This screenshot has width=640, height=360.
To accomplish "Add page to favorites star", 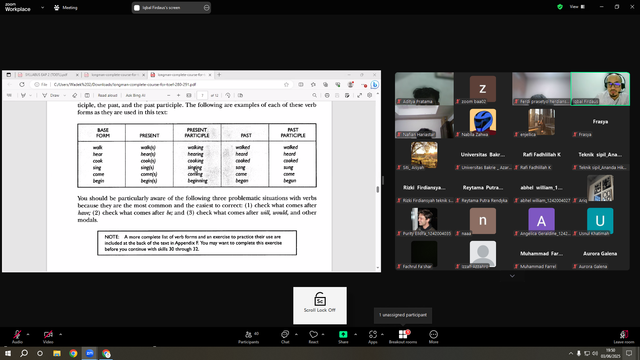I will tap(287, 84).
